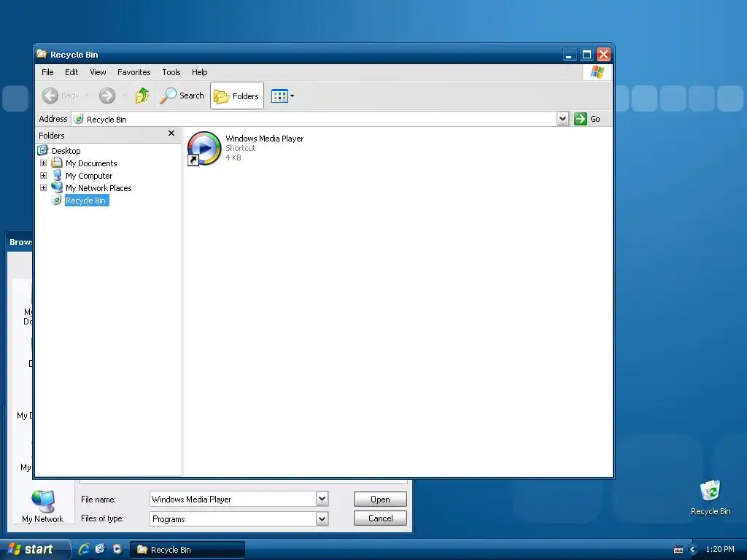
Task: Open the Files of type dropdown arrow
Action: (x=322, y=518)
